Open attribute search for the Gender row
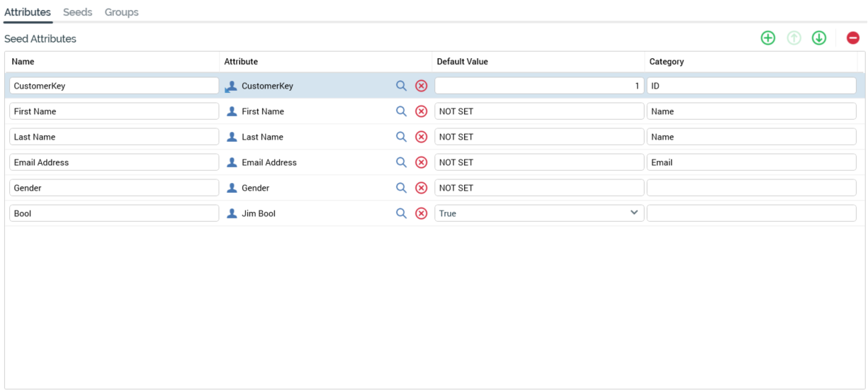 click(x=401, y=188)
